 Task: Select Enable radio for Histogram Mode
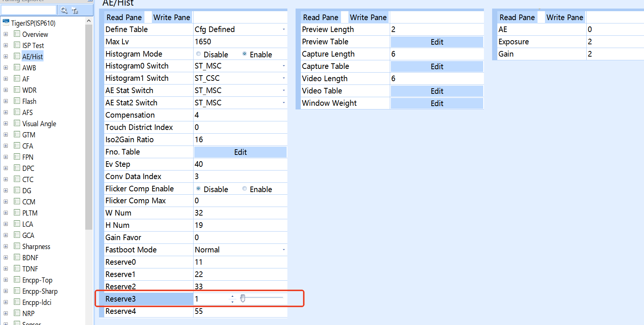click(x=245, y=54)
